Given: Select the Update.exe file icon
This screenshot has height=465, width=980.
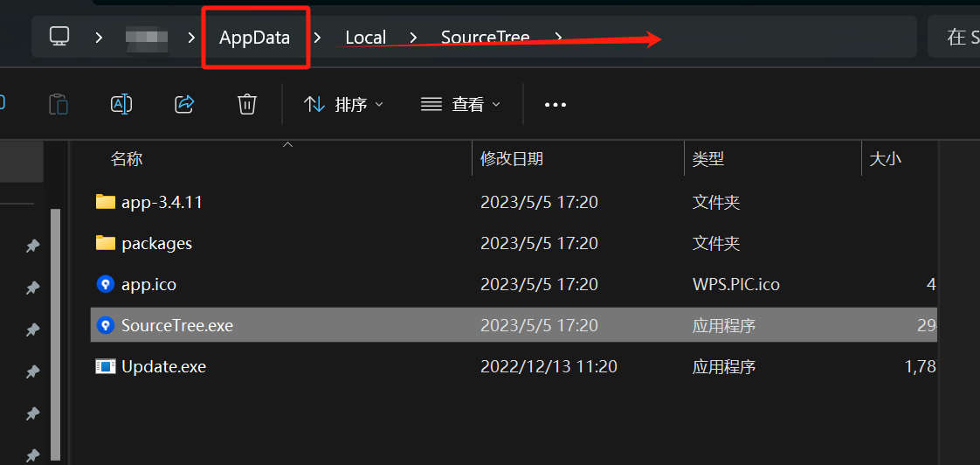Looking at the screenshot, I should tap(106, 366).
